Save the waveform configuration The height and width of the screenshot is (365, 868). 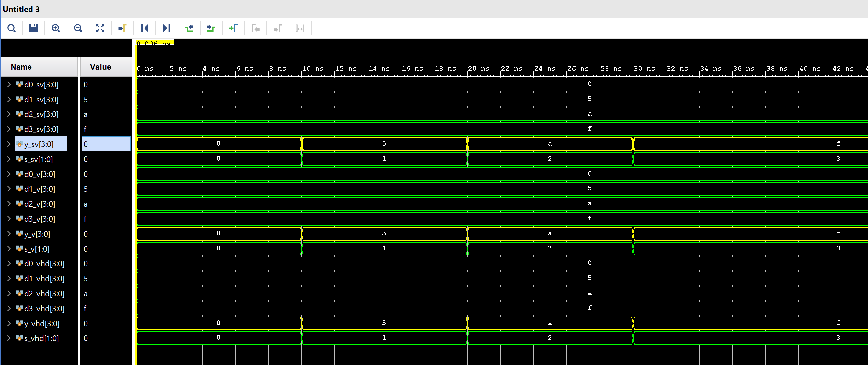(x=33, y=28)
